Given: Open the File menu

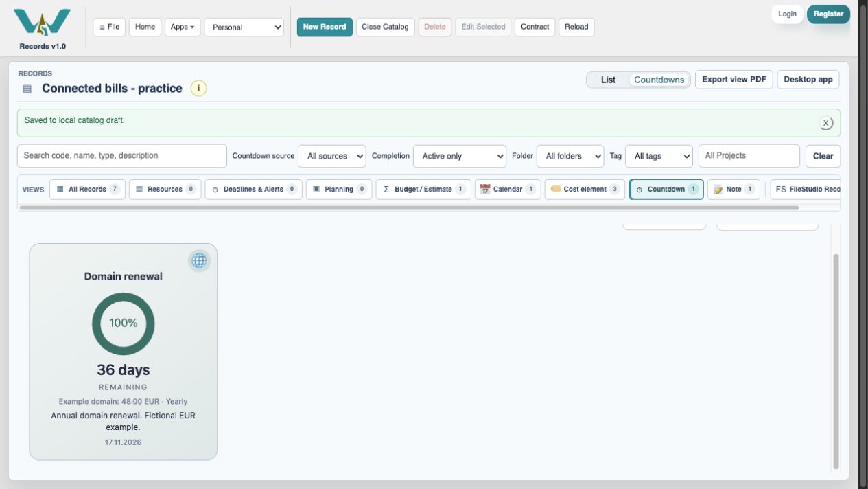Looking at the screenshot, I should pos(109,27).
